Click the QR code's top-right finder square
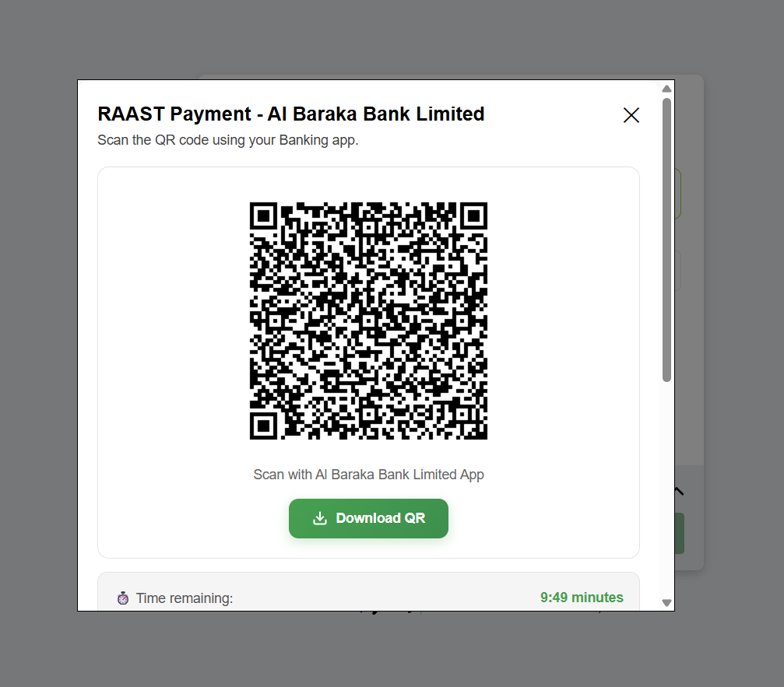The image size is (784, 687). coord(473,216)
